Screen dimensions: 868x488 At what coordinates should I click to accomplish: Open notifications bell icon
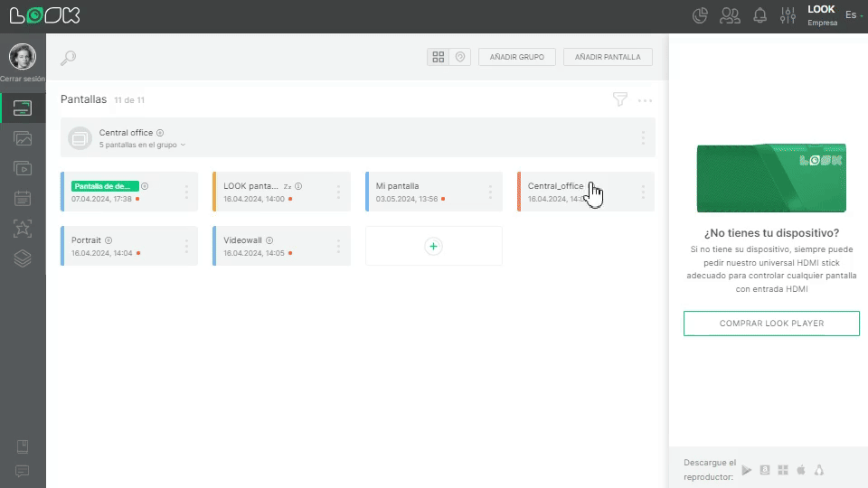[x=759, y=15]
